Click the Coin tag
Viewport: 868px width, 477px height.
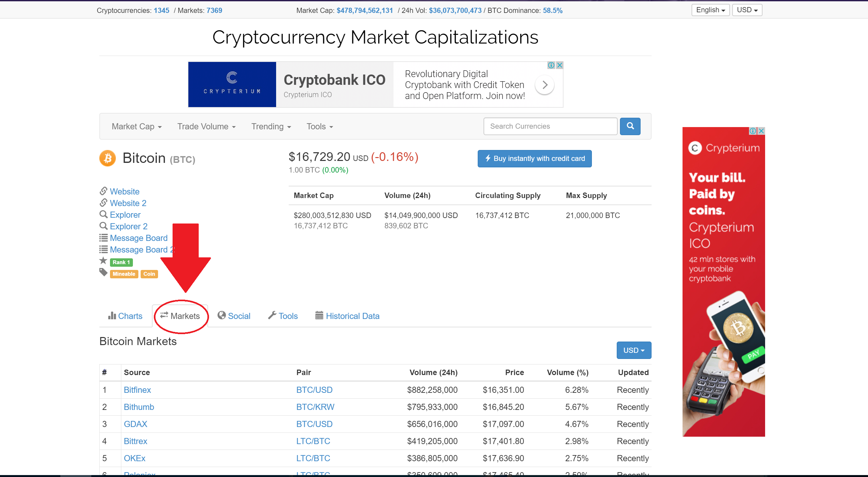(149, 274)
